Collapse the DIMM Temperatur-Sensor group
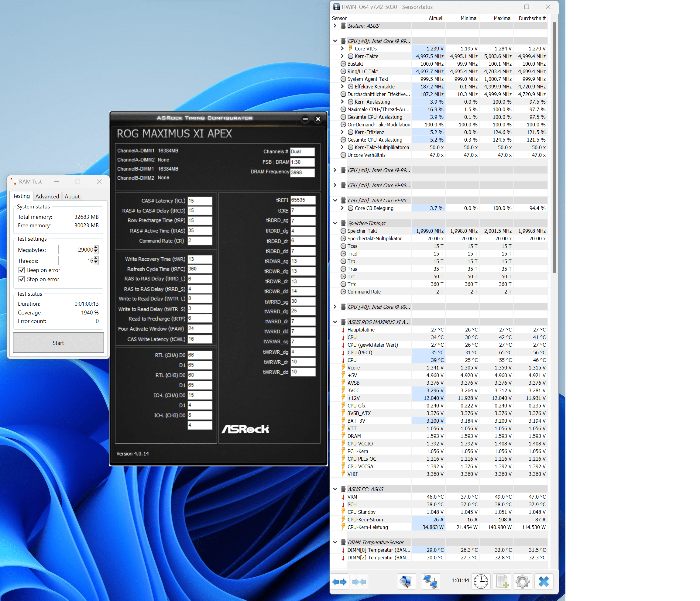The image size is (700, 601). click(x=335, y=542)
